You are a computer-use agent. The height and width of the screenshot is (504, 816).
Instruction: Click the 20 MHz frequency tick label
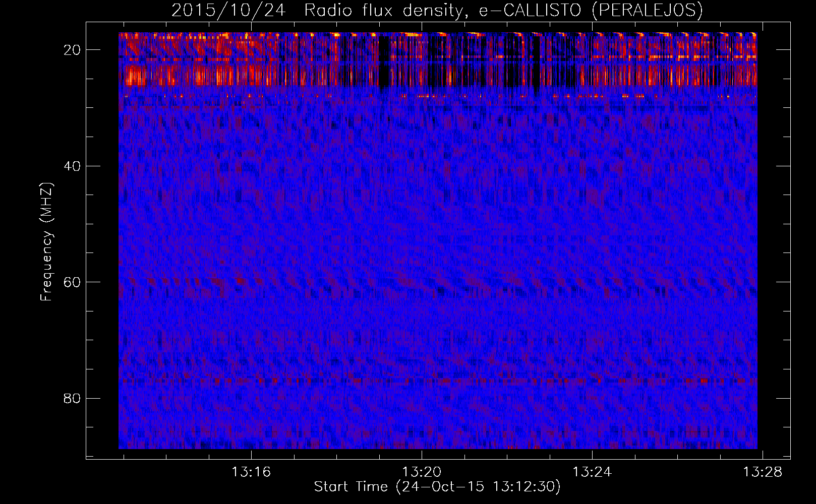(73, 50)
